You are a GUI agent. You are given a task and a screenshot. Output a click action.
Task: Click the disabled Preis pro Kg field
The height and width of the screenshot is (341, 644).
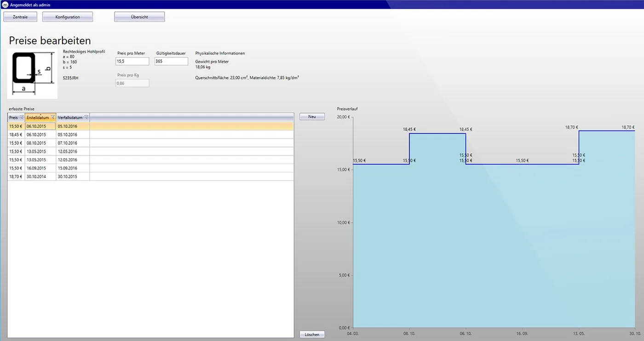click(x=132, y=83)
